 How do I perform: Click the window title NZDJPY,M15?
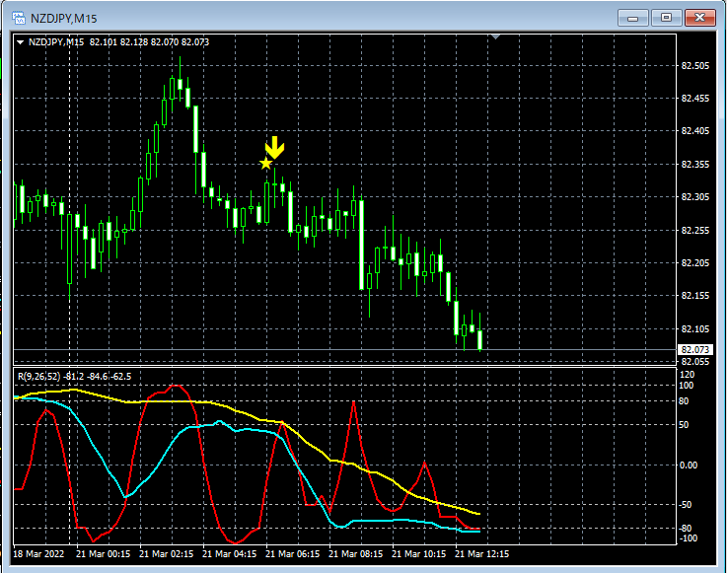[63, 19]
